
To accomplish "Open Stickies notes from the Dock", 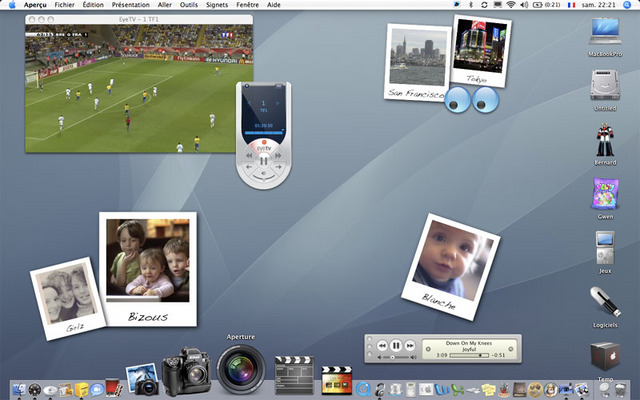I will [x=488, y=389].
